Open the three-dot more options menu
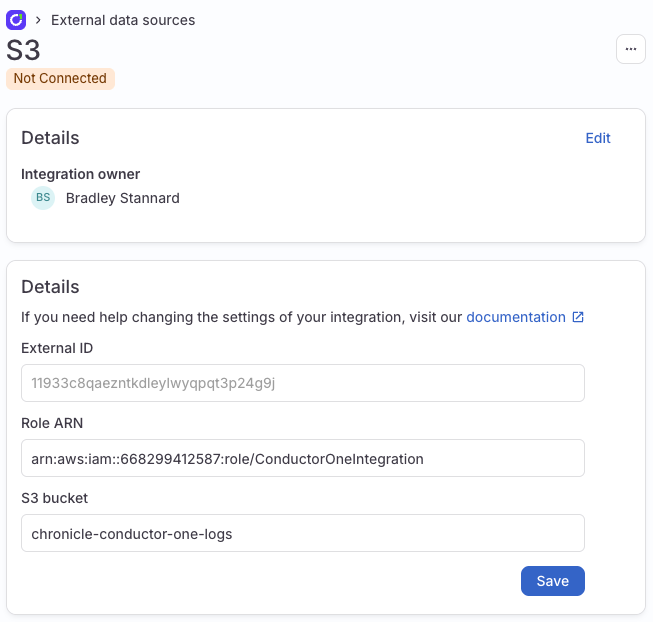 (631, 49)
